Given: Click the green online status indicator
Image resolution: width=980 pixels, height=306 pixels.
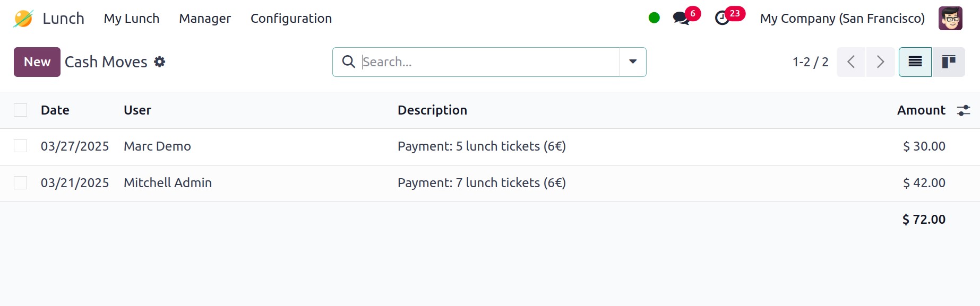Looking at the screenshot, I should pos(654,18).
